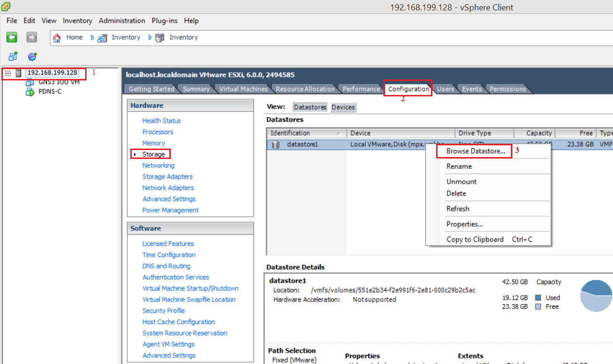613x364 pixels.
Task: Switch view to Devices
Action: point(343,107)
